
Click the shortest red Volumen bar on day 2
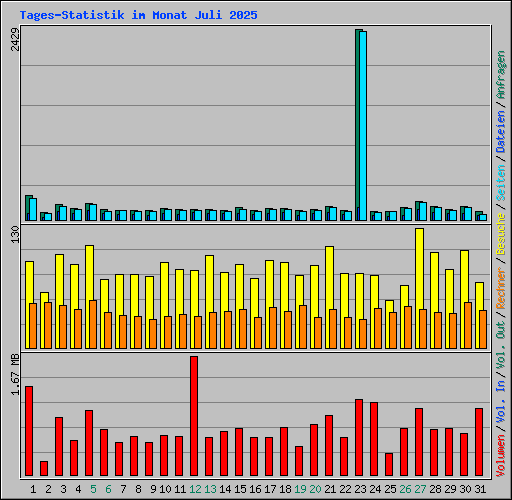point(44,468)
